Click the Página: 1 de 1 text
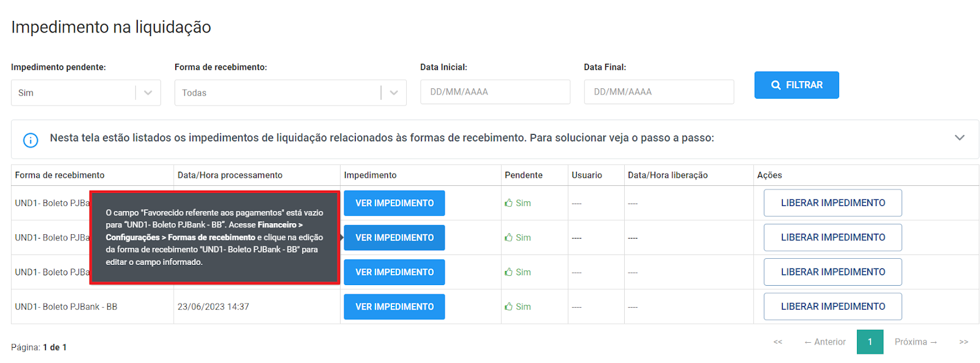This screenshot has height=363, width=980. [39, 347]
